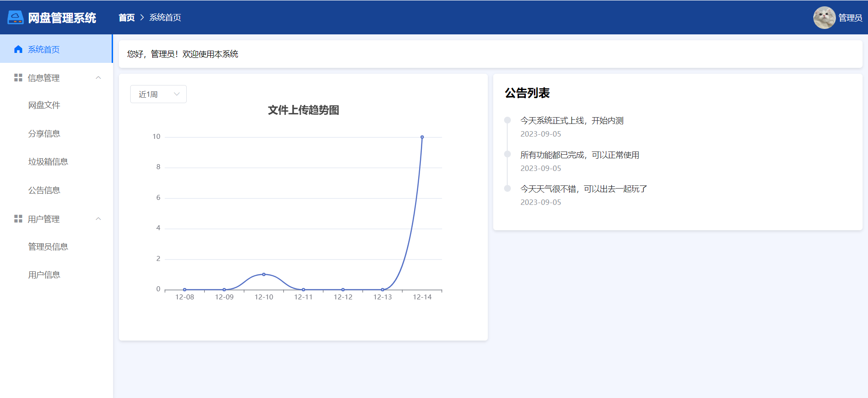Collapse the 信息管理 menu chevron
Viewport: 868px width, 398px height.
click(98, 78)
